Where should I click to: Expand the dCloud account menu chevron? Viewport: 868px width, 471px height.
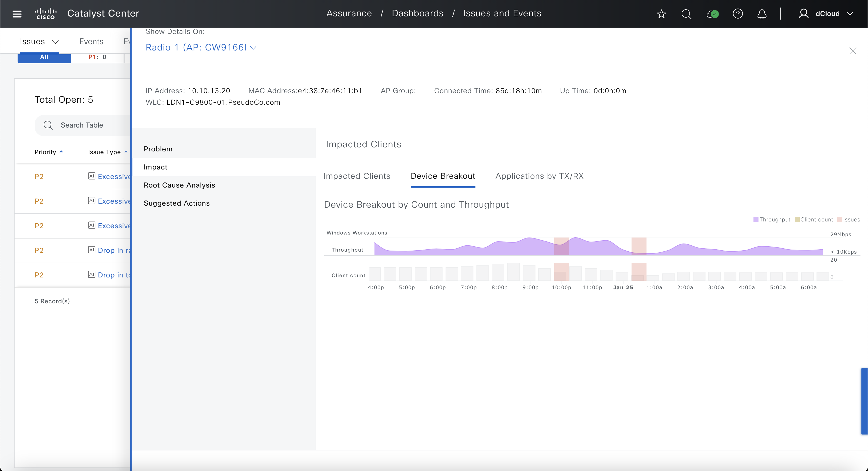(850, 14)
